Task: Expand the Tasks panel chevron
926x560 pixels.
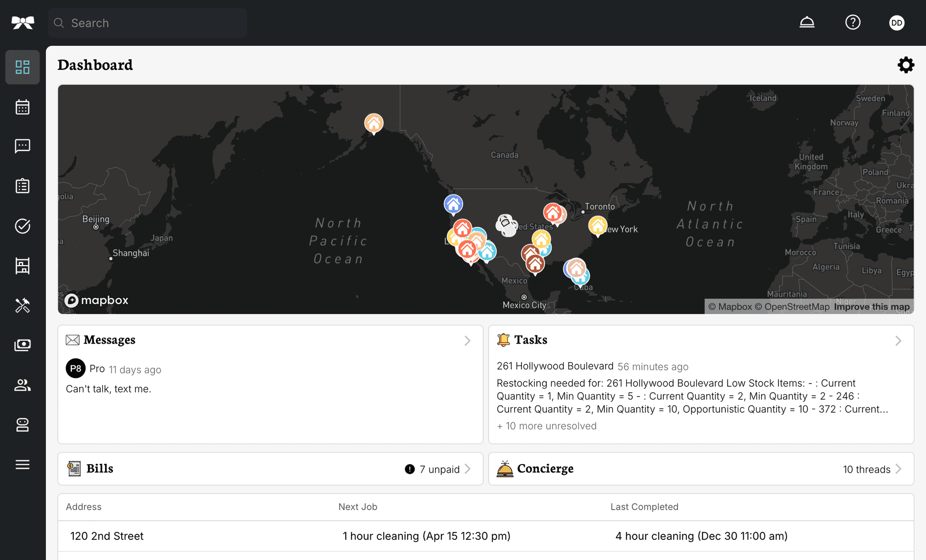Action: coord(898,341)
